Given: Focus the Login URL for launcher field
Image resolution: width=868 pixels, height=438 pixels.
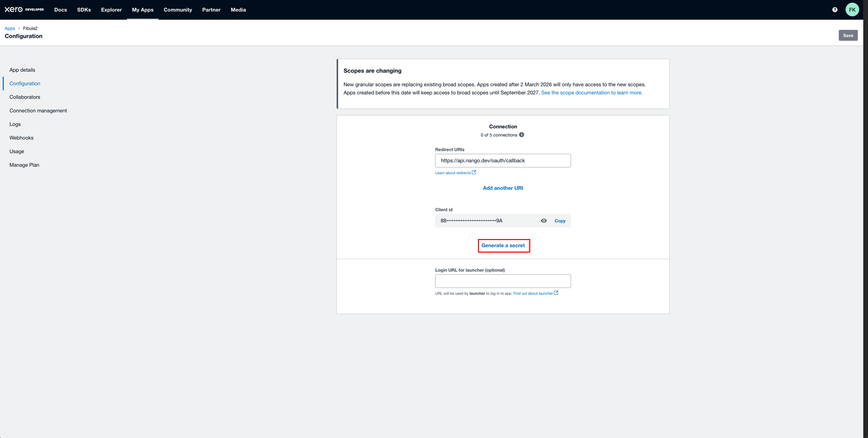Looking at the screenshot, I should point(503,281).
